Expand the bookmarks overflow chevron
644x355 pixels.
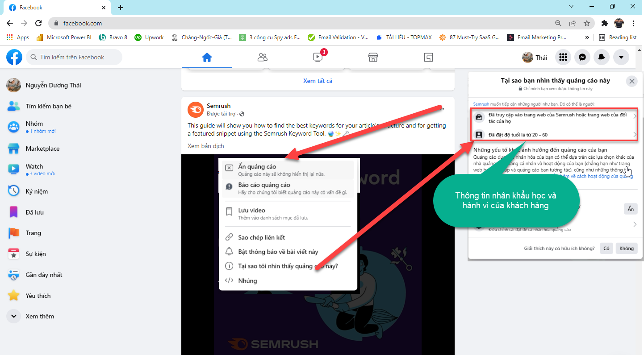click(x=587, y=37)
